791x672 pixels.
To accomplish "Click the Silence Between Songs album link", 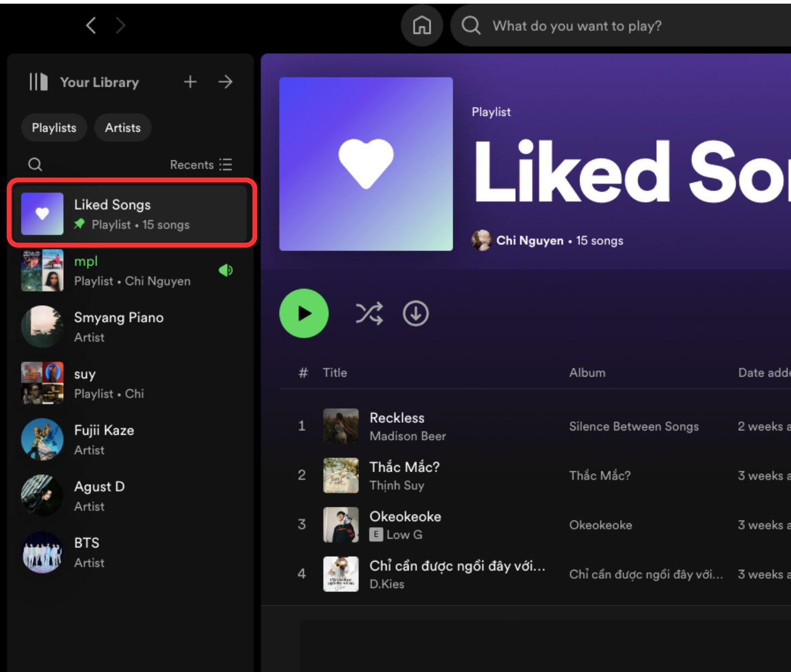I will click(x=634, y=427).
